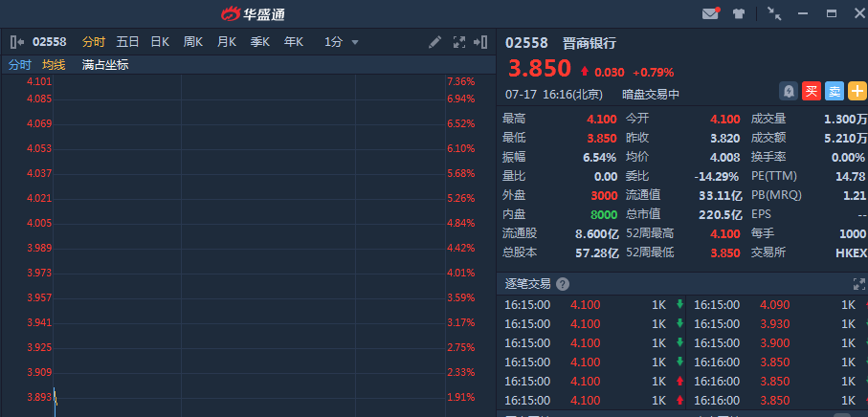Switch to the 季K chart tab
The height and width of the screenshot is (417, 868).
pos(259,42)
